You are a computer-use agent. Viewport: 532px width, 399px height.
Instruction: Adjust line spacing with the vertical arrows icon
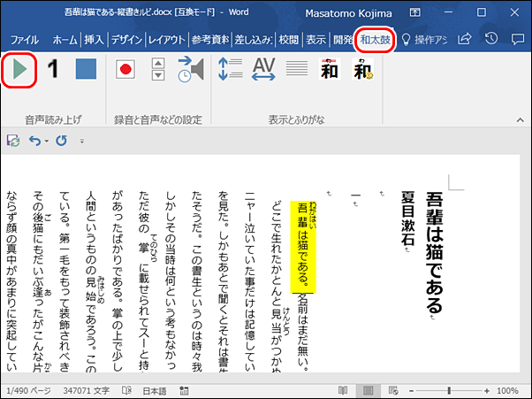231,69
